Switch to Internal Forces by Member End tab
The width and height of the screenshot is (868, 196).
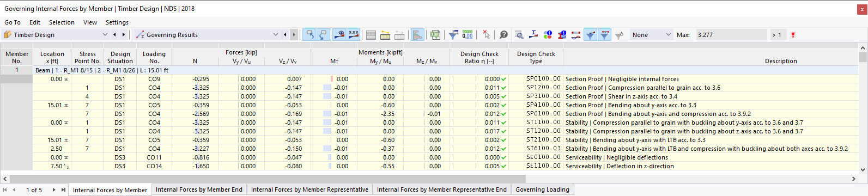[x=199, y=189]
